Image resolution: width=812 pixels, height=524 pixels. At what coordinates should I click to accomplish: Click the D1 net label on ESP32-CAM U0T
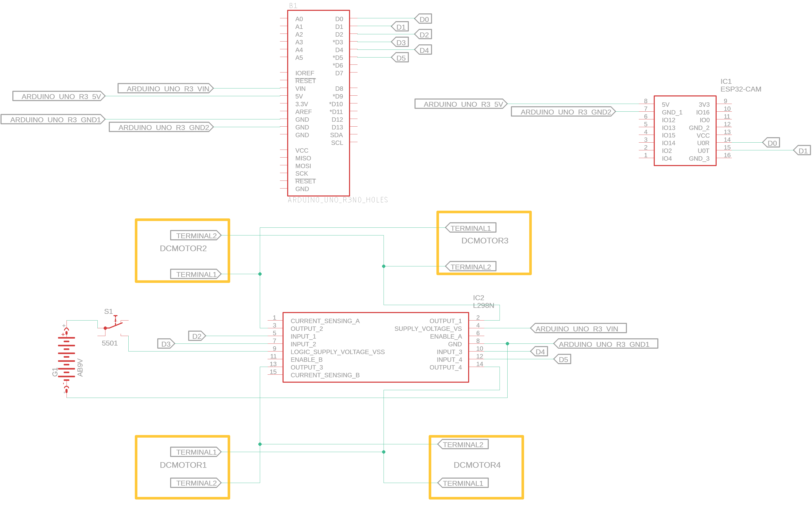pos(802,150)
